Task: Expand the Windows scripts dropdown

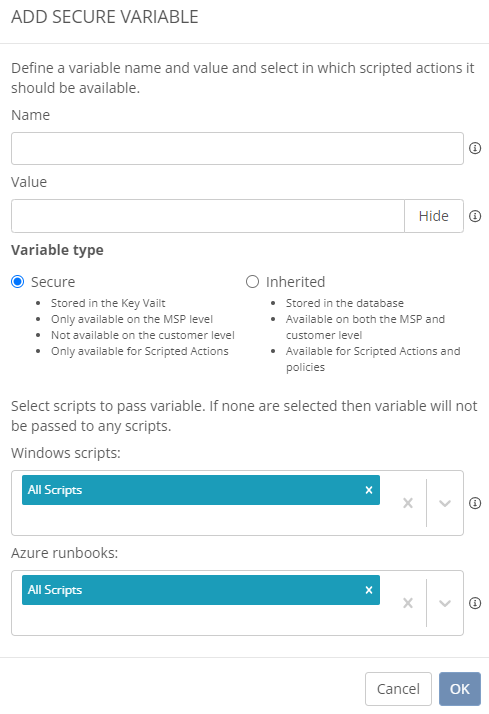Action: tap(445, 503)
